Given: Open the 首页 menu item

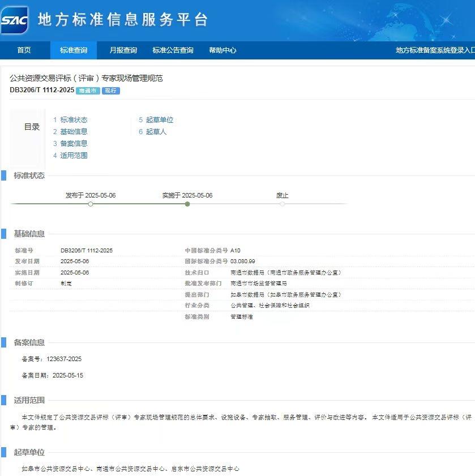Looking at the screenshot, I should click(24, 50).
